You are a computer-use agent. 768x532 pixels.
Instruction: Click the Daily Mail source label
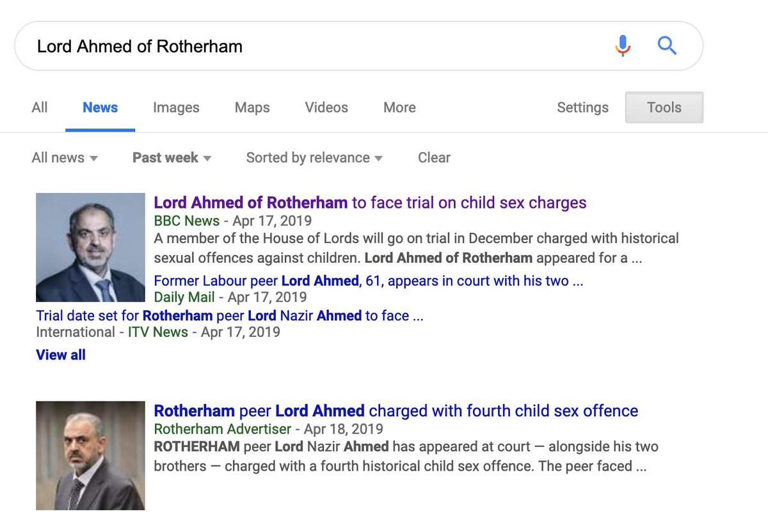184,297
